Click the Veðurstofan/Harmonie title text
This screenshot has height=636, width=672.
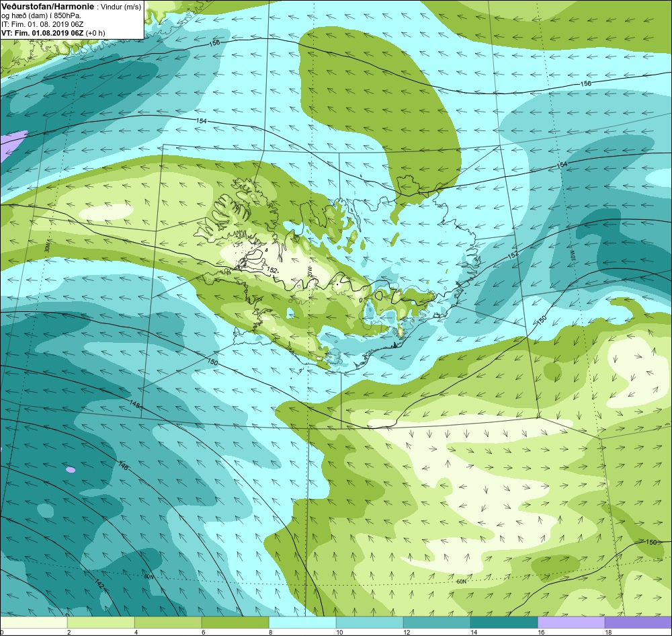coord(47,7)
